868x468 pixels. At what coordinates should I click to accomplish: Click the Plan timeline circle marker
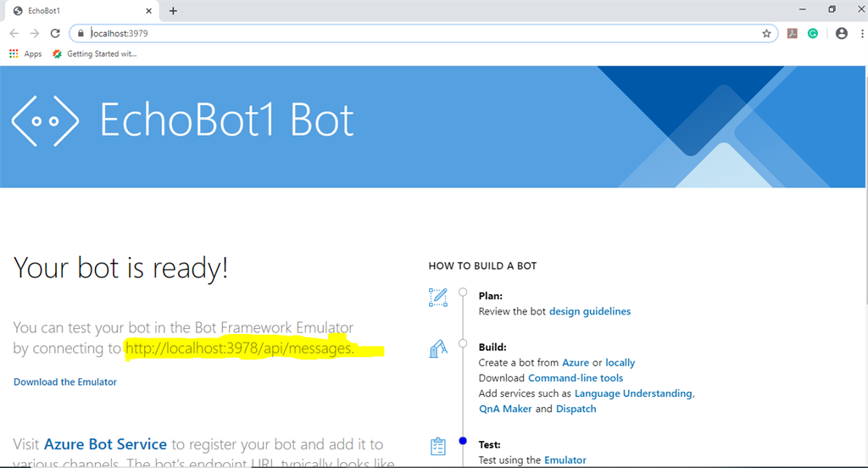[463, 292]
